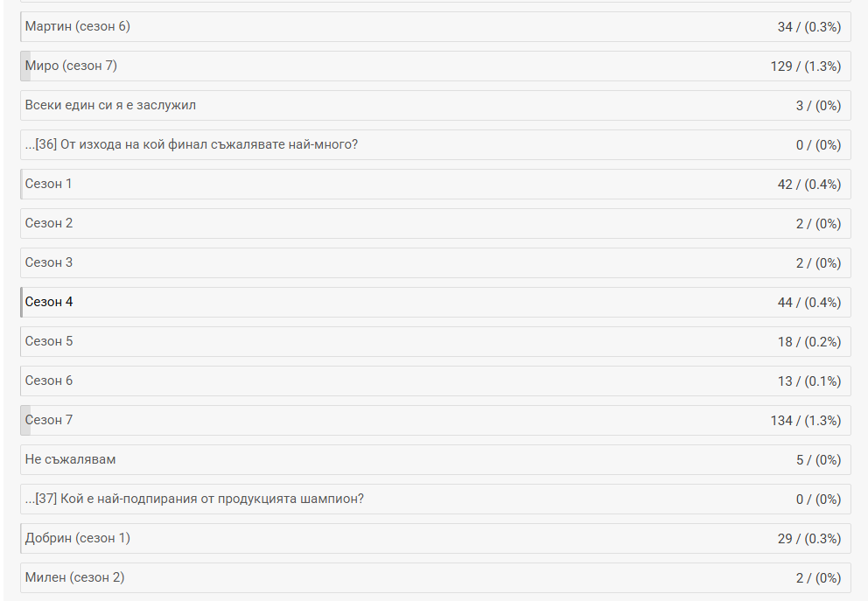The image size is (868, 601).
Task: Select the Не съжалявам answer
Action: pyautogui.click(x=70, y=459)
